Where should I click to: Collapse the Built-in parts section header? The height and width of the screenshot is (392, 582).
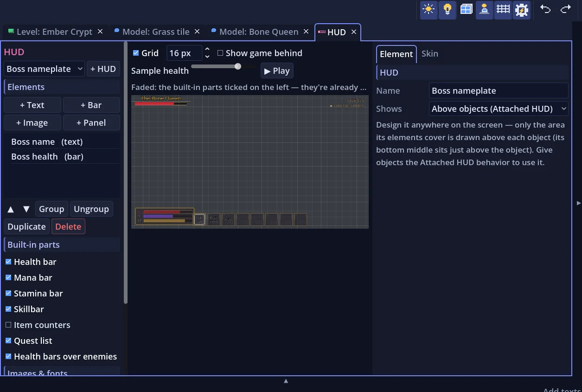click(62, 245)
